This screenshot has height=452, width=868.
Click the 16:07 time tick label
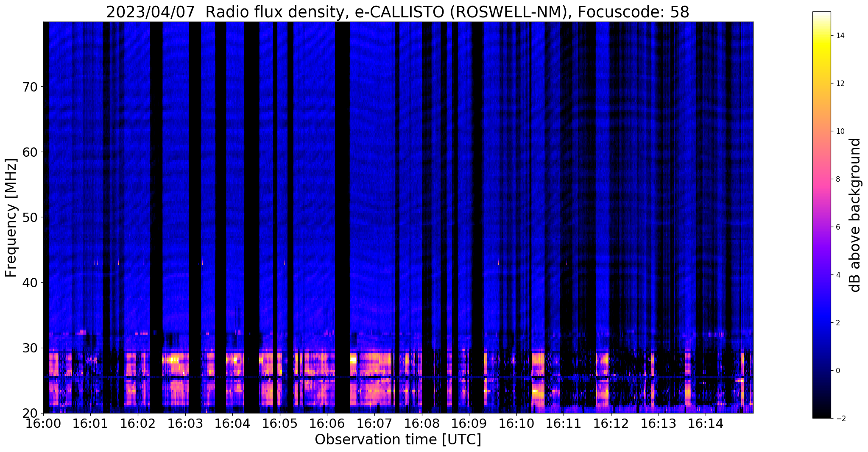(x=374, y=424)
